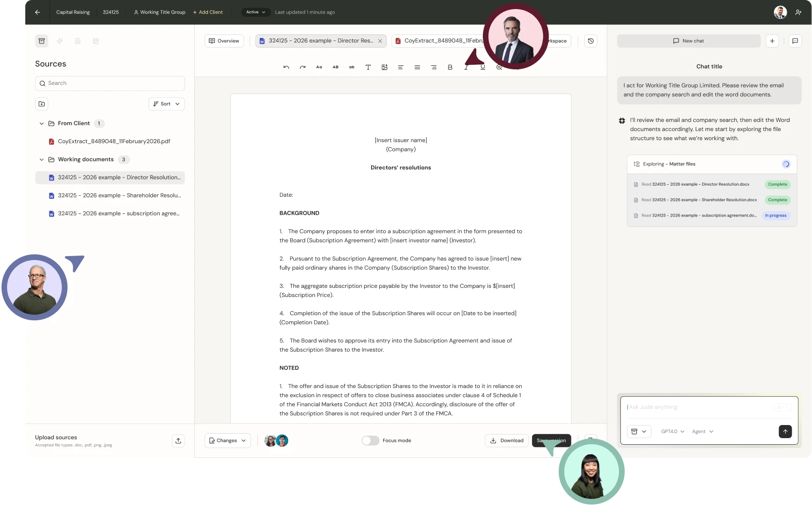Viewport: 812px width, 507px height.
Task: Click the insert image icon in the toolbar
Action: point(384,67)
